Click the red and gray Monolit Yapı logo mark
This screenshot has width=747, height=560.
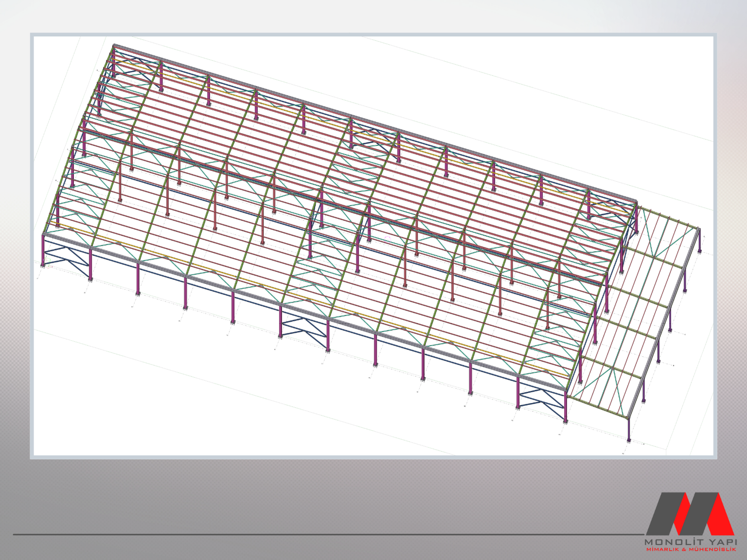tap(690, 513)
